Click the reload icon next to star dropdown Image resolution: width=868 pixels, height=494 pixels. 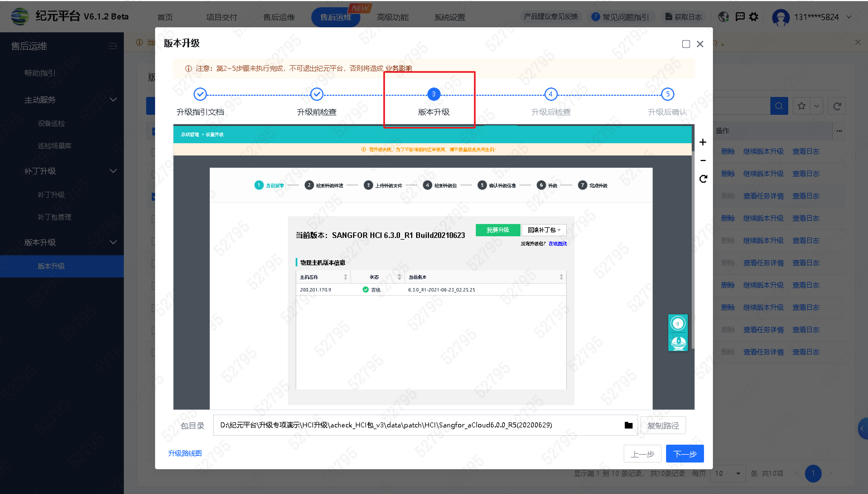[836, 106]
